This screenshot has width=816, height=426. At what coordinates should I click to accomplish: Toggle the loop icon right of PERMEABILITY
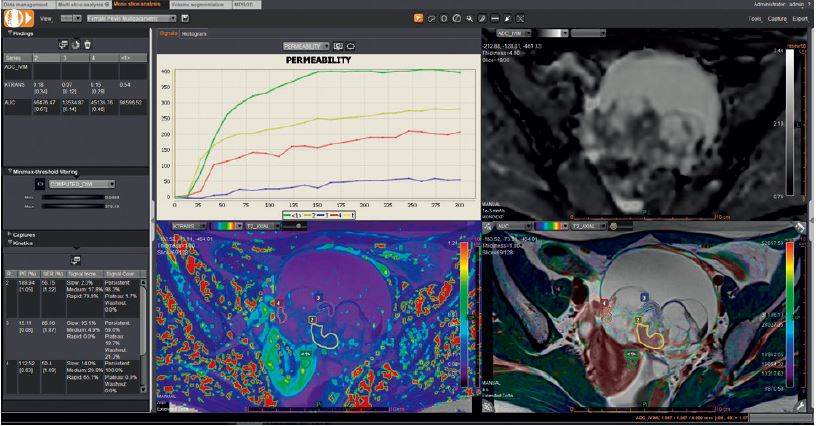coord(351,46)
